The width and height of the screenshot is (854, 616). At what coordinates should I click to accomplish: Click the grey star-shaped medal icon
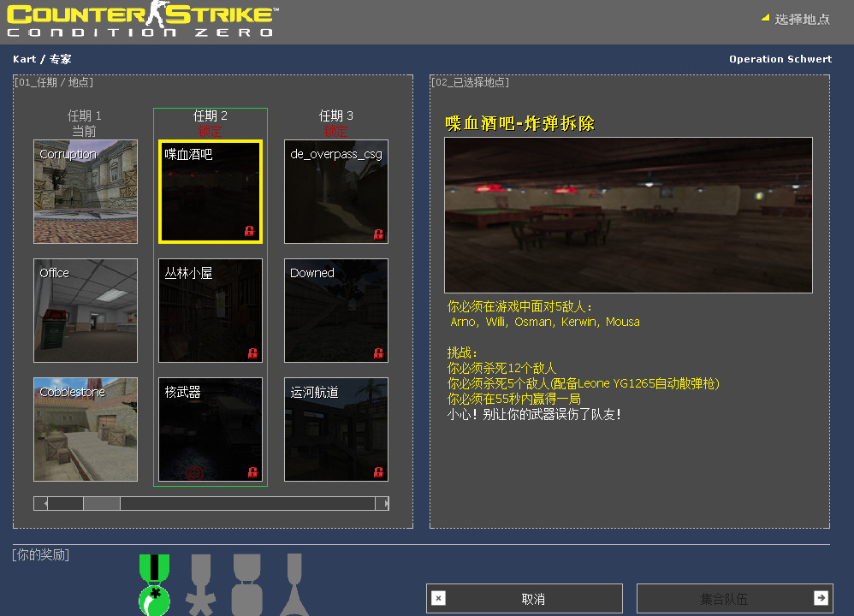[x=201, y=585]
